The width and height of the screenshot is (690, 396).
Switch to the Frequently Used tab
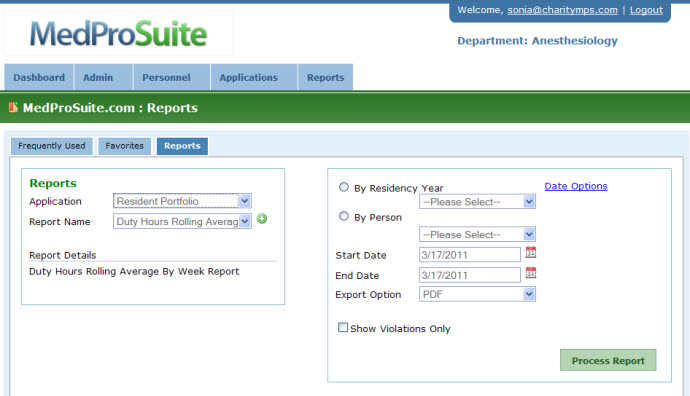coord(52,146)
